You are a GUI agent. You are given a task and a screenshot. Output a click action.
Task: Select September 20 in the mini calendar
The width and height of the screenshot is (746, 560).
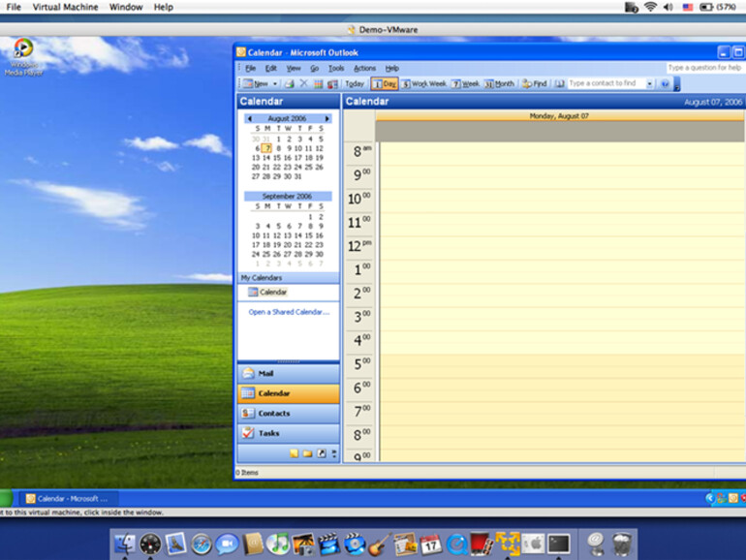[288, 245]
